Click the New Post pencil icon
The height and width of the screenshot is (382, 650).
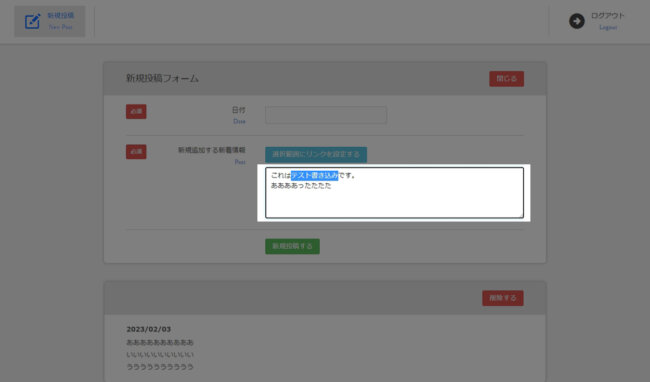[32, 21]
